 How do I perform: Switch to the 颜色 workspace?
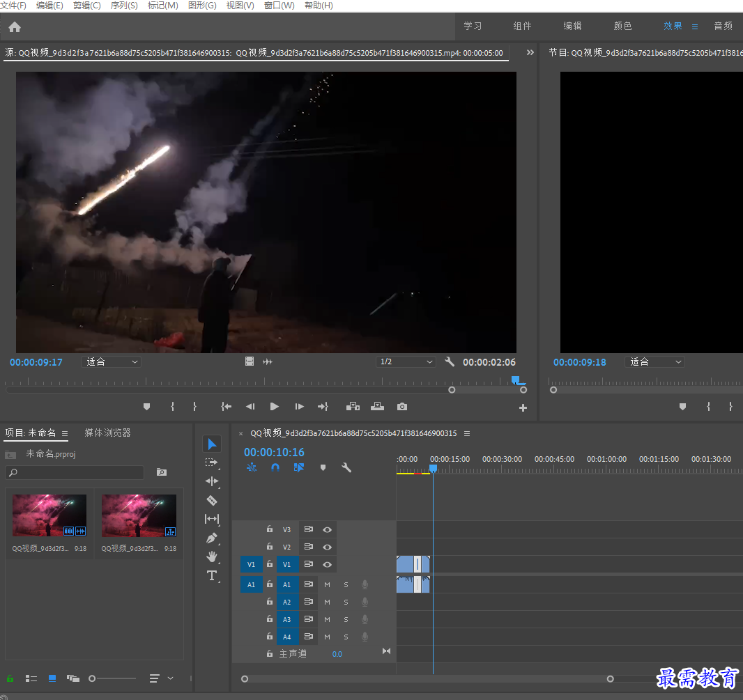click(x=622, y=26)
